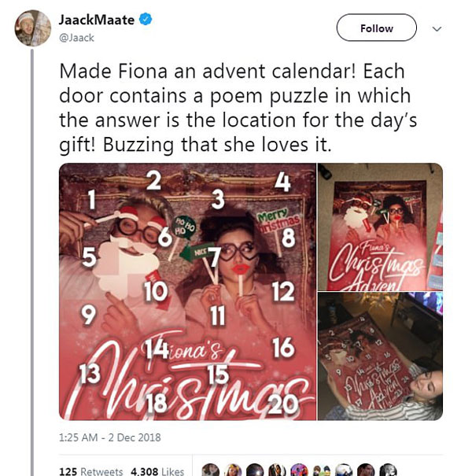View the 125 Retweets list
The height and width of the screenshot is (476, 472).
click(90, 471)
